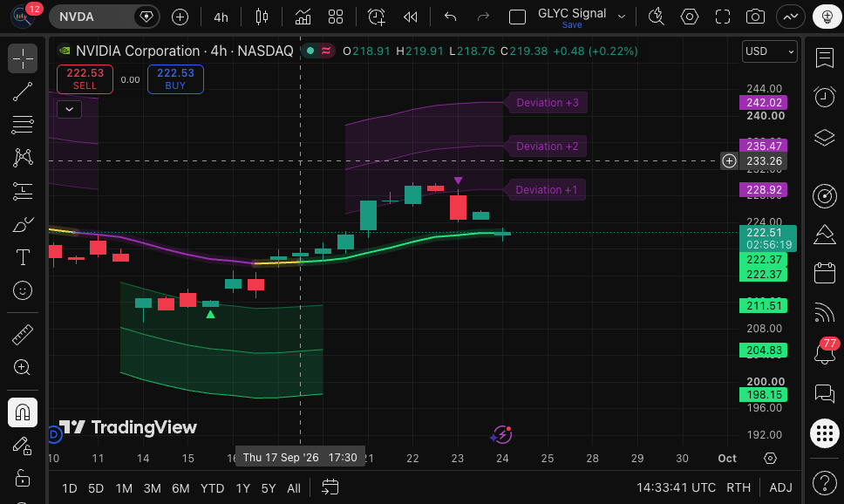Select the 1M time range
Screen dimensions: 844x504
click(124, 488)
